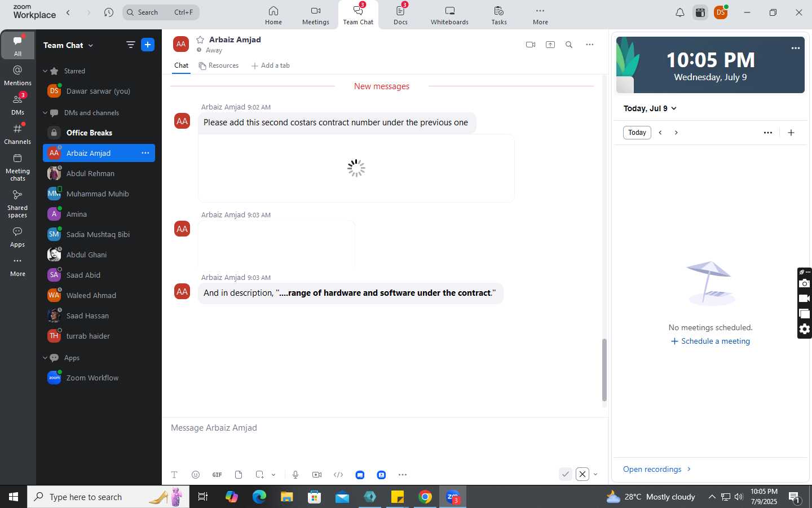Viewport: 812px width, 508px height.
Task: Click the back navigation arrow
Action: click(68, 12)
